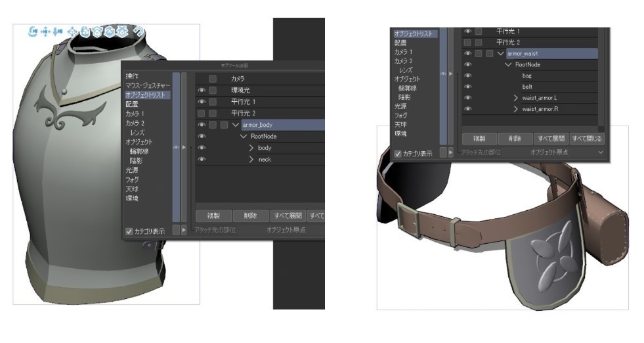
Task: Open 光源 category in right panel
Action: 400,106
